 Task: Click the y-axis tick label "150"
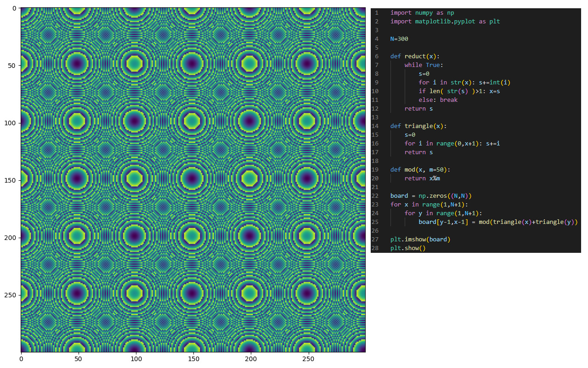(11, 180)
